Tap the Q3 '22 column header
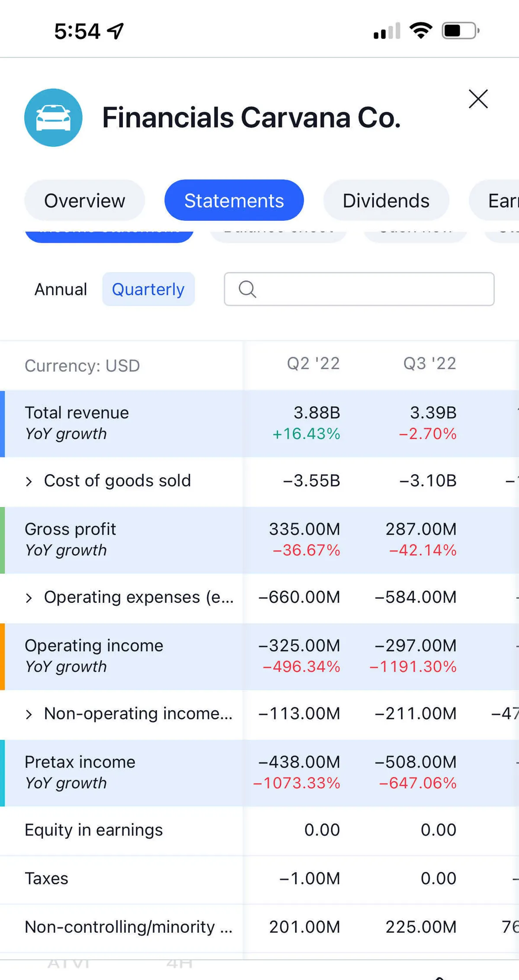 (429, 364)
